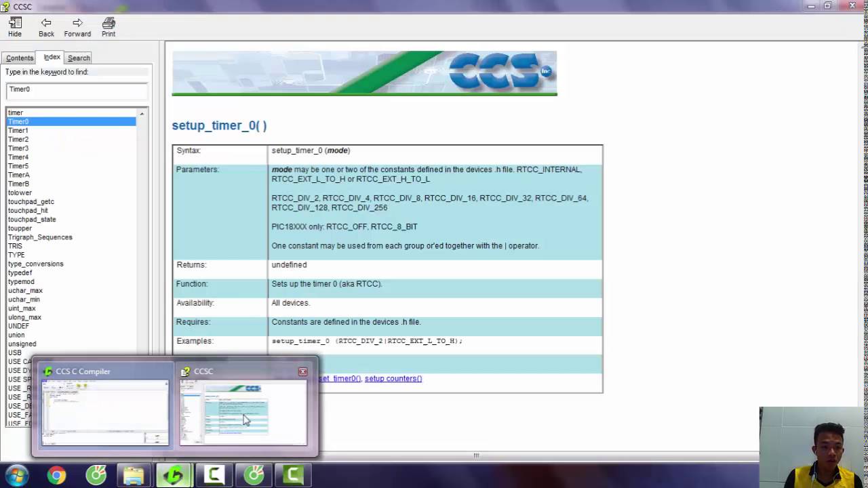Launch Google Chrome from the taskbar
Screen dimensions: 868x488
coord(56,475)
